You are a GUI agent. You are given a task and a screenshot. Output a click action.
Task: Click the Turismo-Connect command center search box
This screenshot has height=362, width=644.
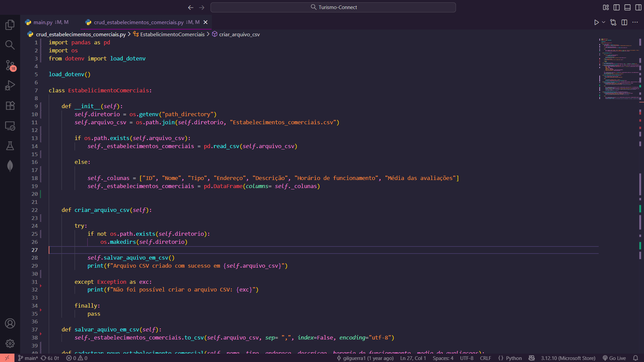pyautogui.click(x=333, y=7)
